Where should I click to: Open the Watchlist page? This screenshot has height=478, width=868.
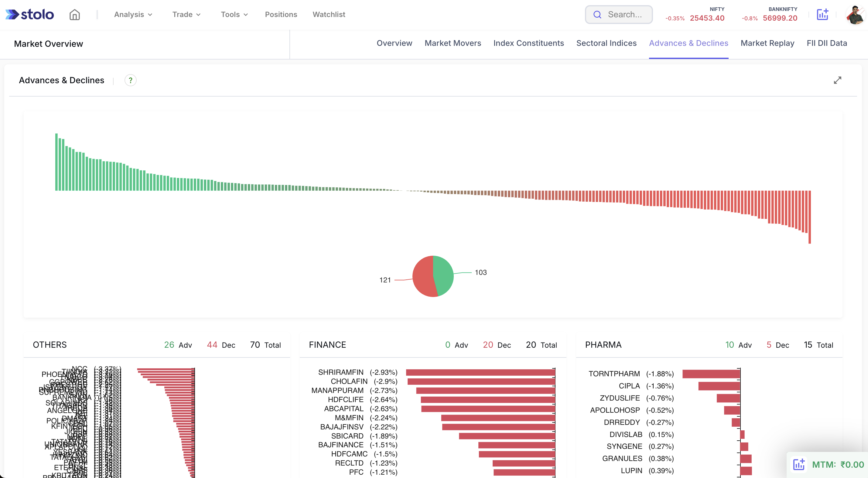pos(329,15)
